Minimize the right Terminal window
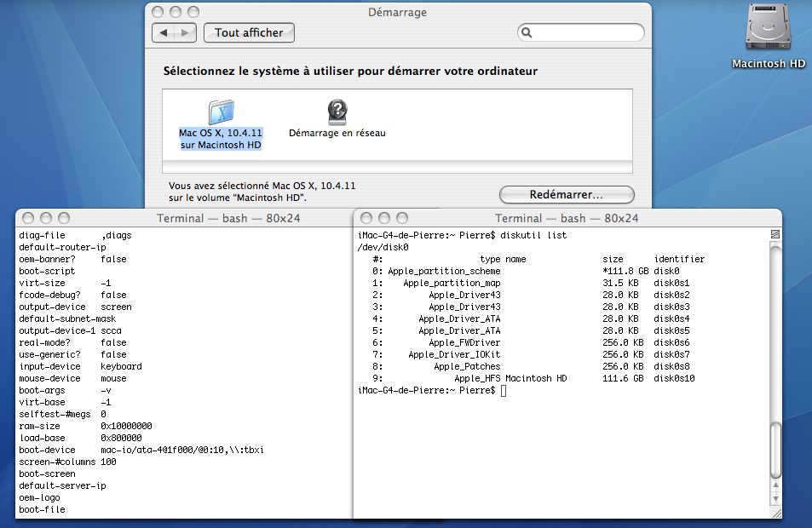Viewport: 812px width, 528px height. [384, 218]
